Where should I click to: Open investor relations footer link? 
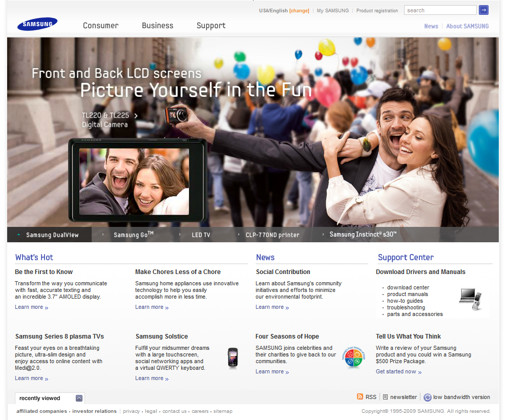(94, 411)
